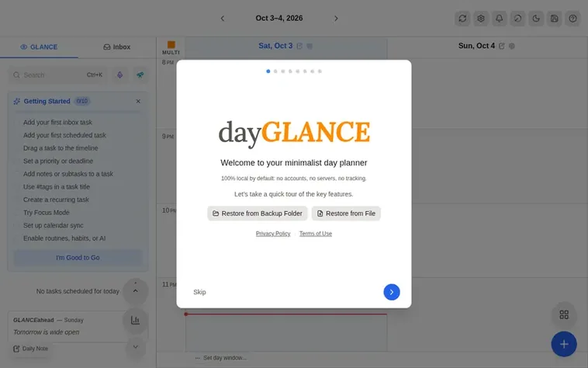This screenshot has height=368, width=588.
Task: Click the 0/10 progress badge
Action: [81, 101]
